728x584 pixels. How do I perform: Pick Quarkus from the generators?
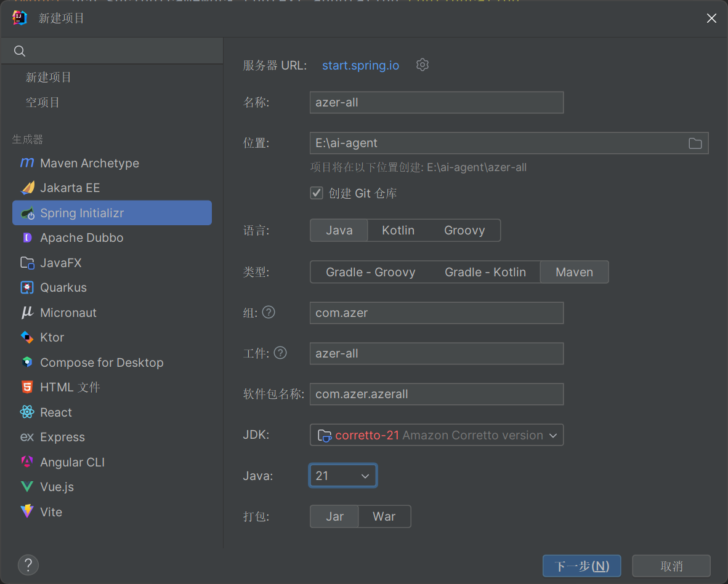(63, 287)
